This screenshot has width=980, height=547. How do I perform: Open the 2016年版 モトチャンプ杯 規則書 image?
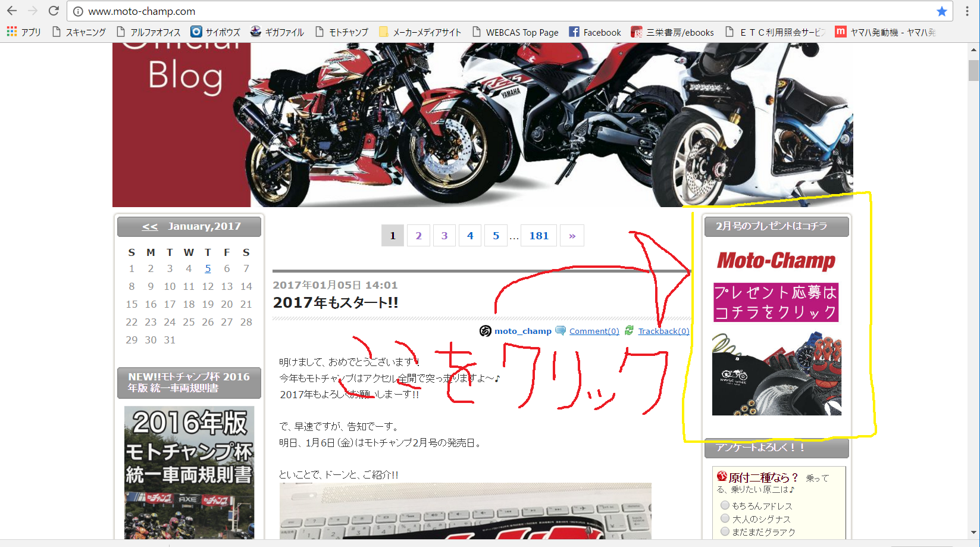tap(189, 473)
